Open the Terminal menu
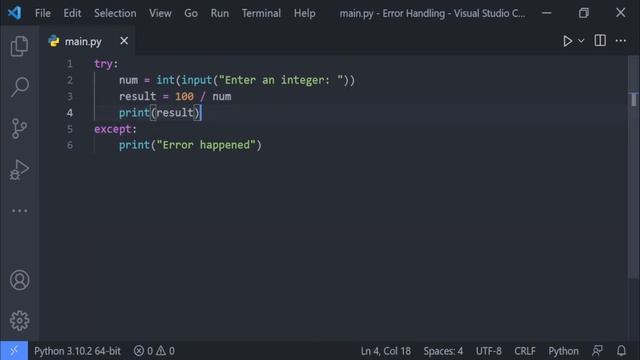 pyautogui.click(x=261, y=13)
